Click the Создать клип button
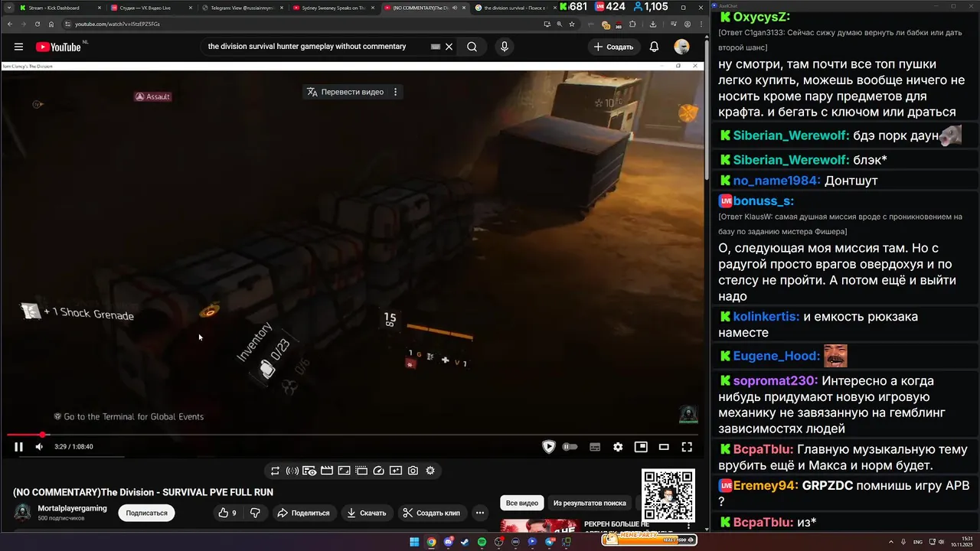 pyautogui.click(x=432, y=513)
